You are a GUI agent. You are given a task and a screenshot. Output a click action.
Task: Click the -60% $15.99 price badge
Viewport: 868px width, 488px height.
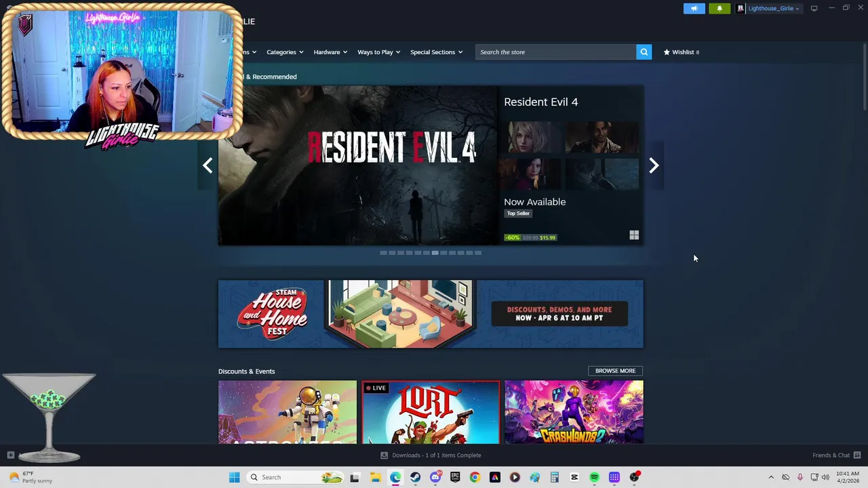[530, 237]
